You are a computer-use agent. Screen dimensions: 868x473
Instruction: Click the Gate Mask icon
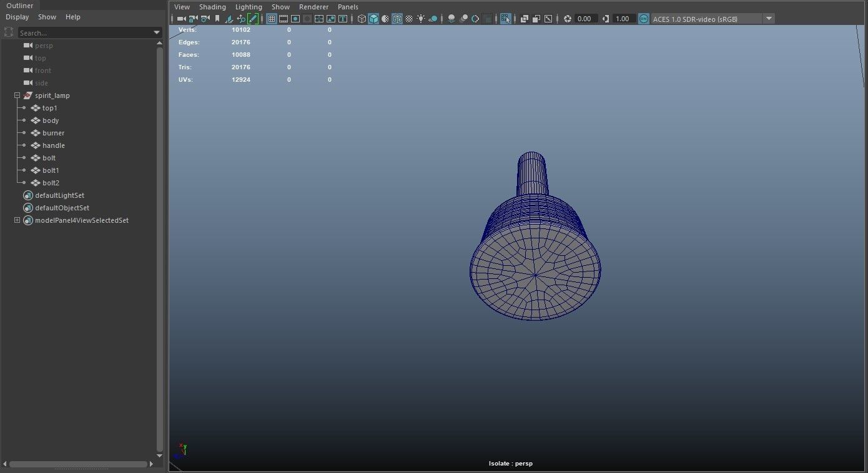[307, 19]
